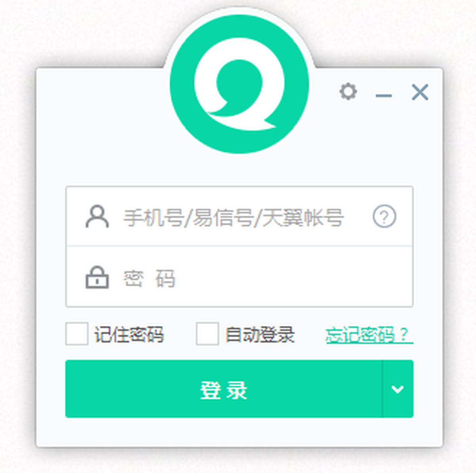Click the user silhouette icon

pyautogui.click(x=97, y=216)
